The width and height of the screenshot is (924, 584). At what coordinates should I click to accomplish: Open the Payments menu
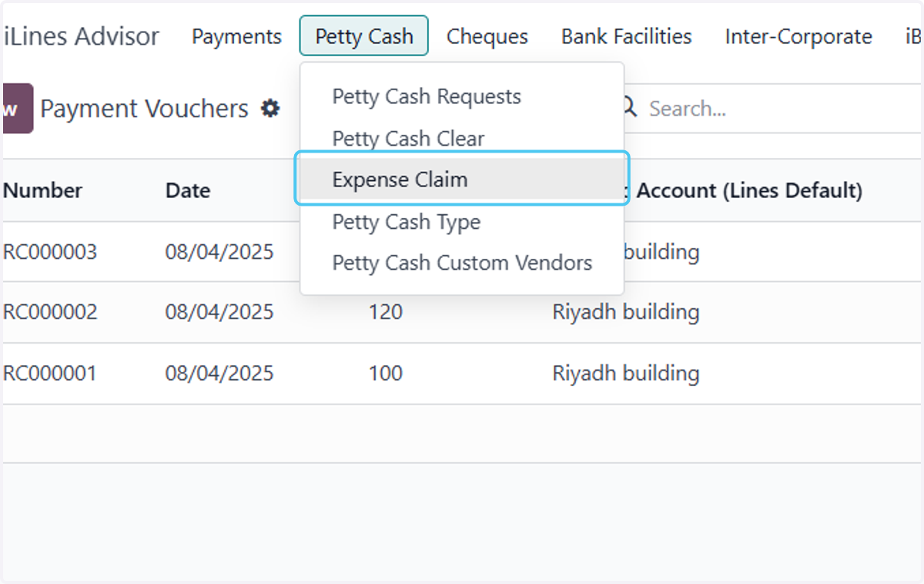tap(237, 36)
